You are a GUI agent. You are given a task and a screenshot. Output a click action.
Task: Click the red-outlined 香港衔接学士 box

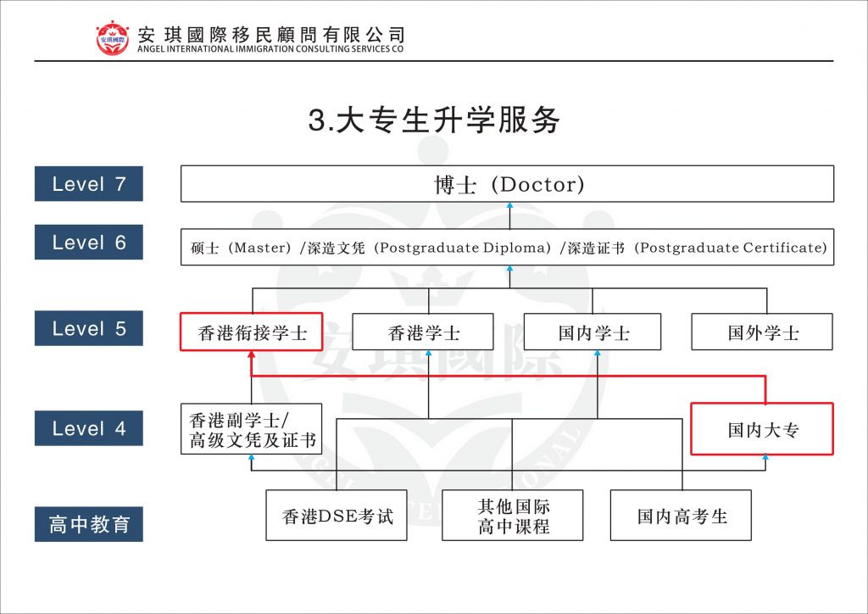point(252,332)
